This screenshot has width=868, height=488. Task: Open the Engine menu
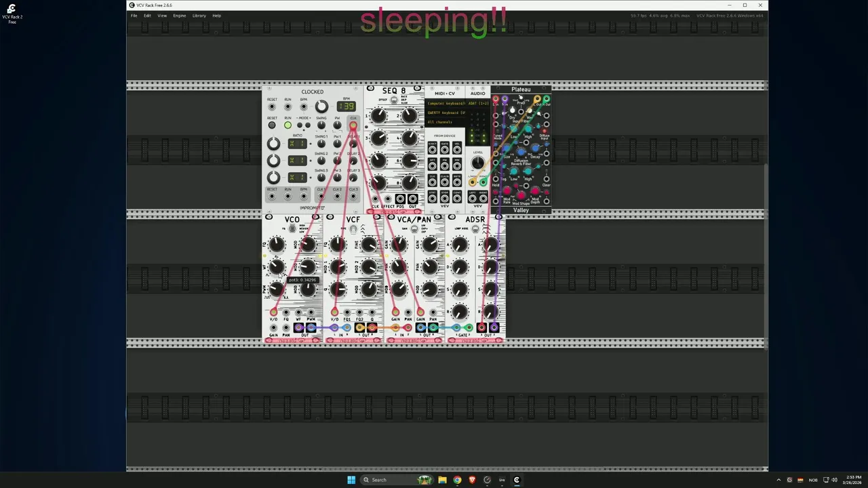179,16
